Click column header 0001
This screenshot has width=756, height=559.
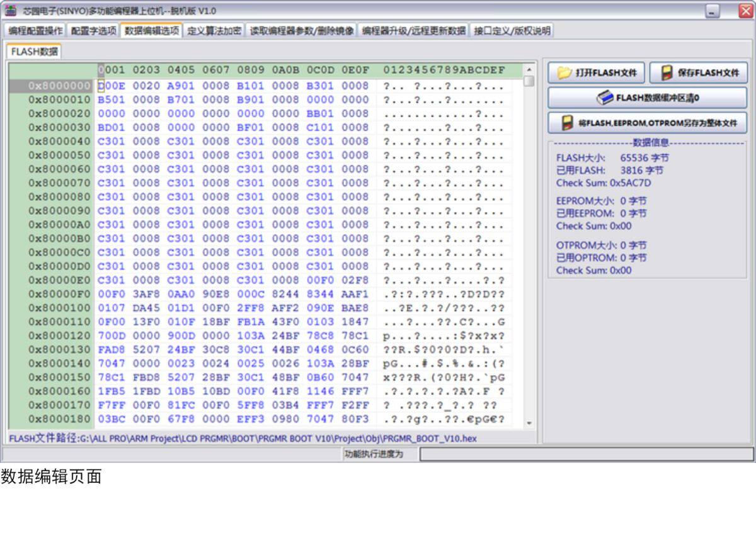tap(112, 70)
